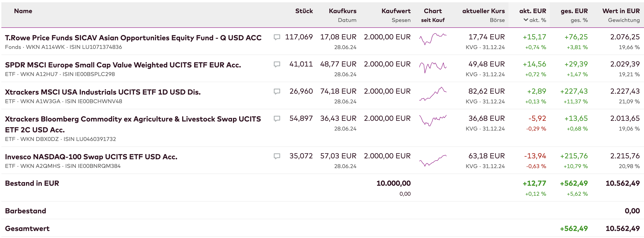Sort by ges. EUR column header

574,11
